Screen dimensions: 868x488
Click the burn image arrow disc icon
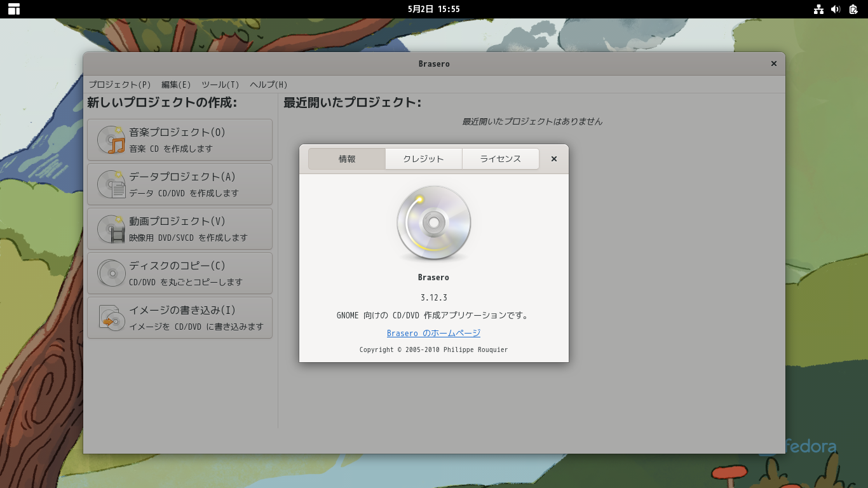click(111, 318)
